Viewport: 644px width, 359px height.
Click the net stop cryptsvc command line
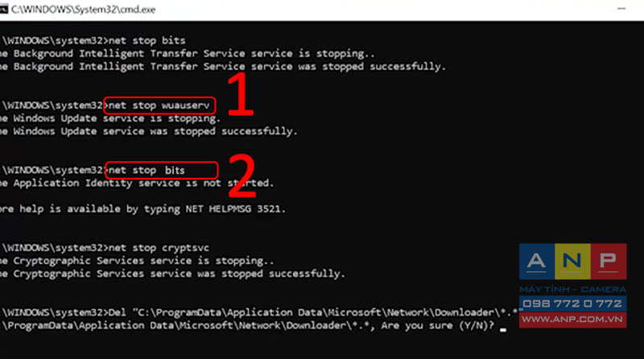pyautogui.click(x=105, y=248)
